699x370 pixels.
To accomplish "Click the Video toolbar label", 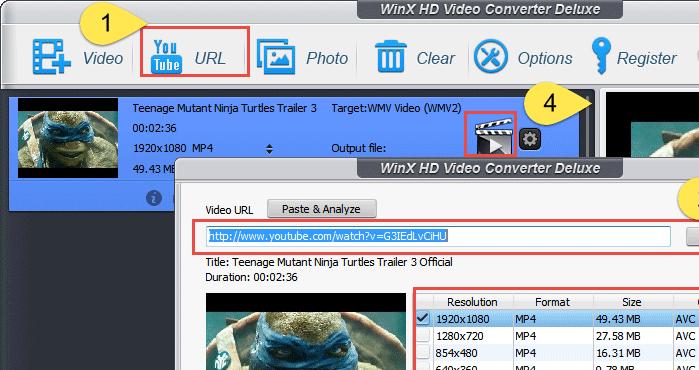I will [103, 58].
